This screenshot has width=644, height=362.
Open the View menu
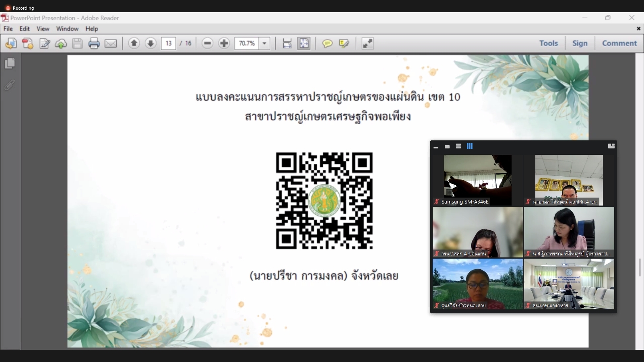[43, 29]
